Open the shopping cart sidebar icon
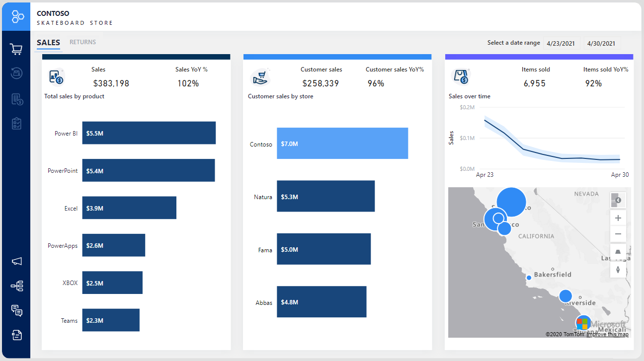The image size is (644, 361). tap(16, 49)
